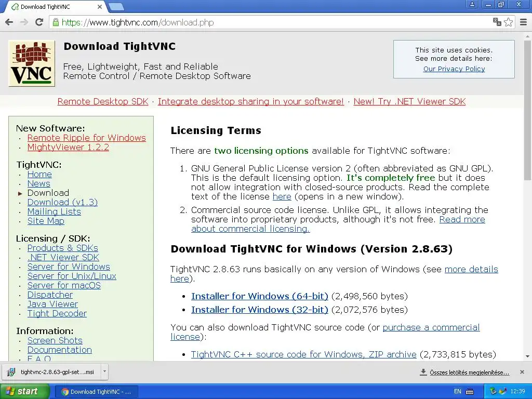Image resolution: width=532 pixels, height=399 pixels.
Task: Open the Remote Desktop SDK link
Action: 103,101
